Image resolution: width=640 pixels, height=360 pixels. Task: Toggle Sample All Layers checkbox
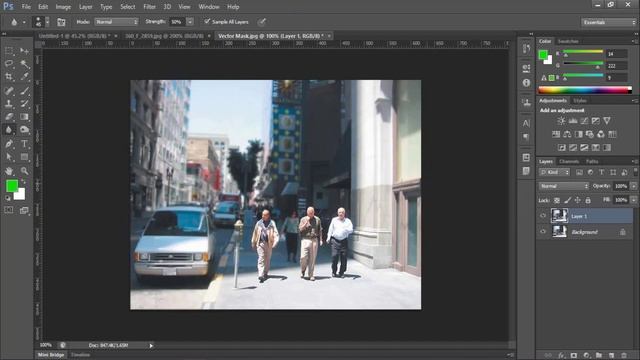point(207,22)
